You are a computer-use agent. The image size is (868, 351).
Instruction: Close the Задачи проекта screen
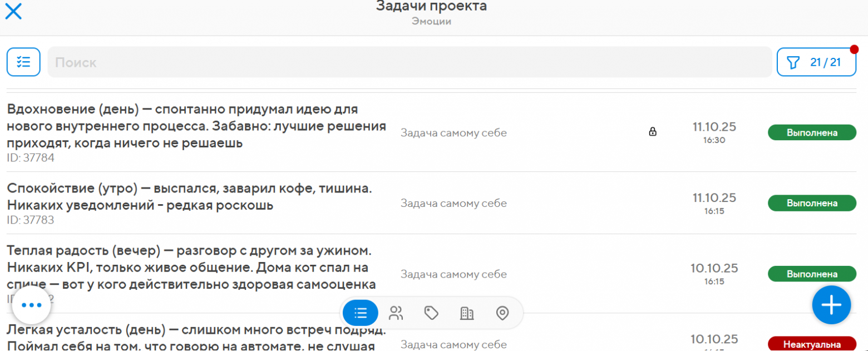[x=14, y=12]
